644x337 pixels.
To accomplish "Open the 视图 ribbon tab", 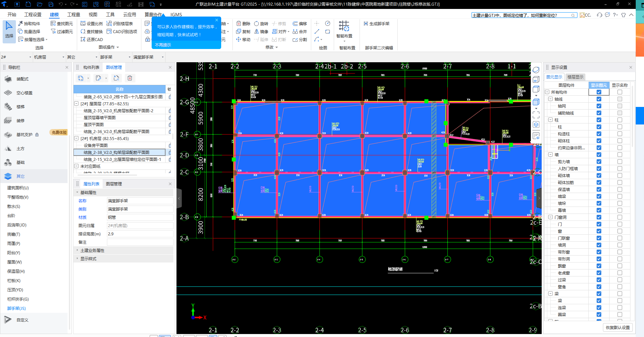I will point(93,15).
